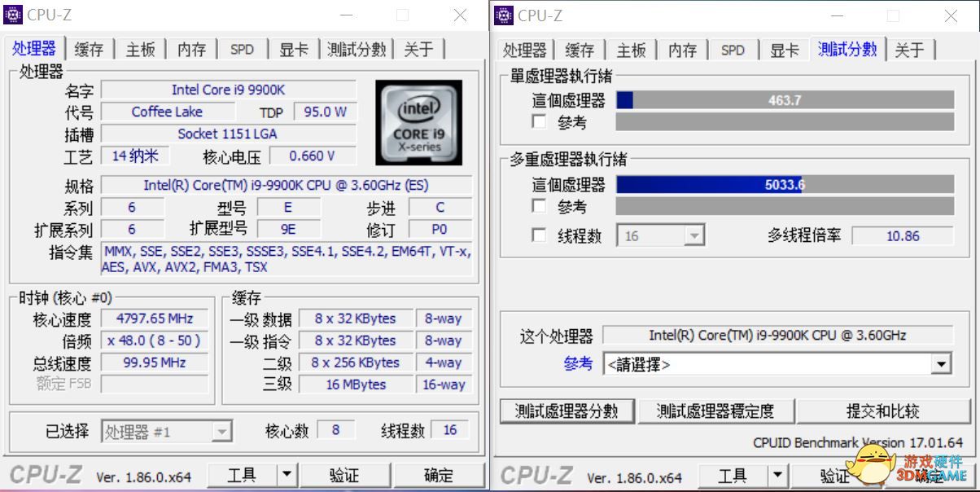Open the 处理器 #1 selection dropdown

pos(167,432)
